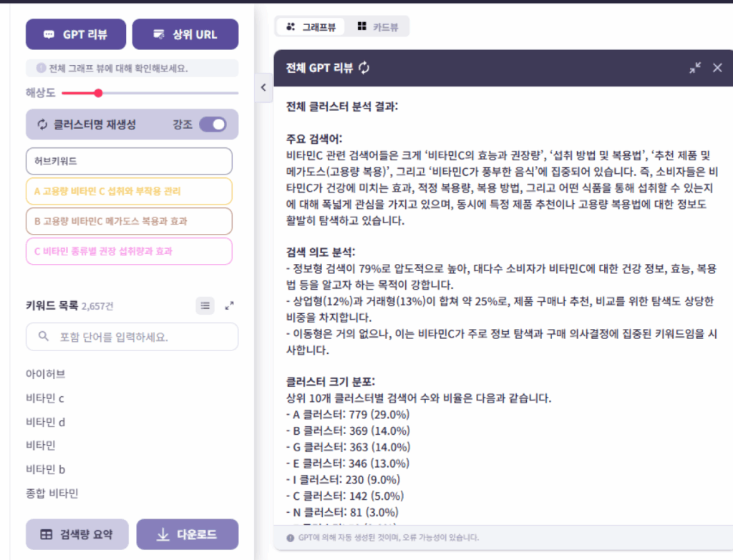Viewport: 733px width, 560px height.
Task: Click the magnifier icon in the keyword search box
Action: (x=44, y=336)
